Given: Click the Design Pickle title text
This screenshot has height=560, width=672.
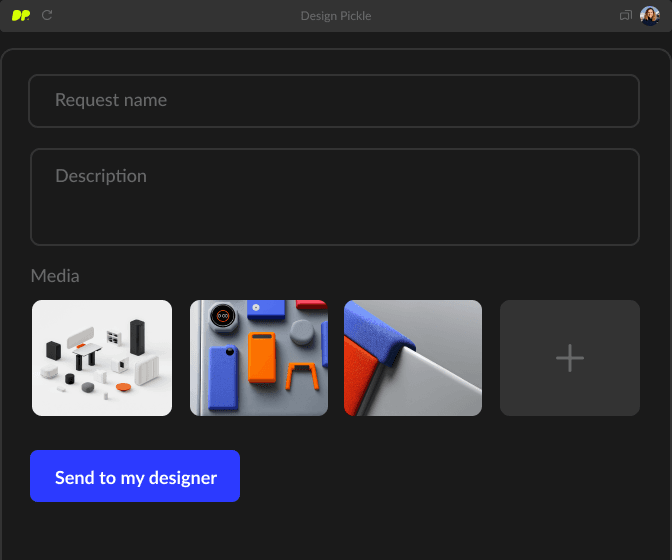Looking at the screenshot, I should [x=336, y=16].
